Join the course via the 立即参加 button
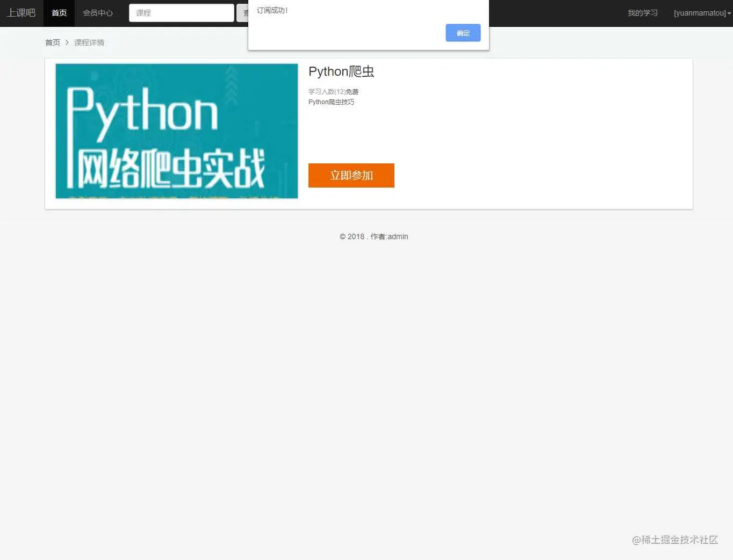 point(351,175)
